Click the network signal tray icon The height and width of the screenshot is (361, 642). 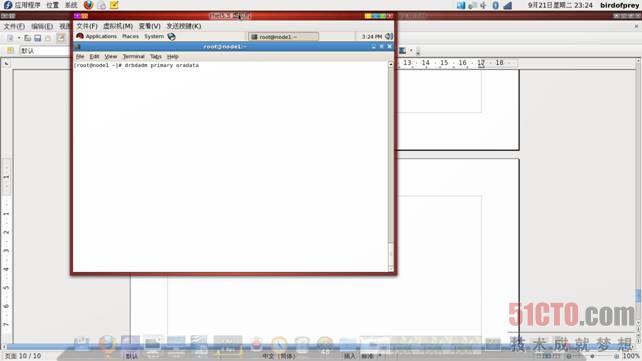coord(508,5)
